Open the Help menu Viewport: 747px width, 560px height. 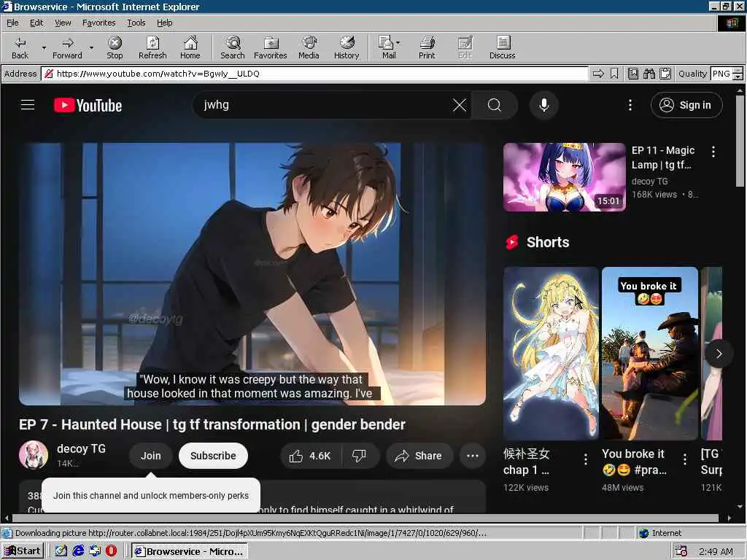coord(164,23)
